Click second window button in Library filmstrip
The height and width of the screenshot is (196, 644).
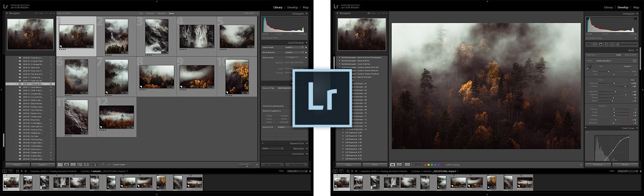[11, 171]
